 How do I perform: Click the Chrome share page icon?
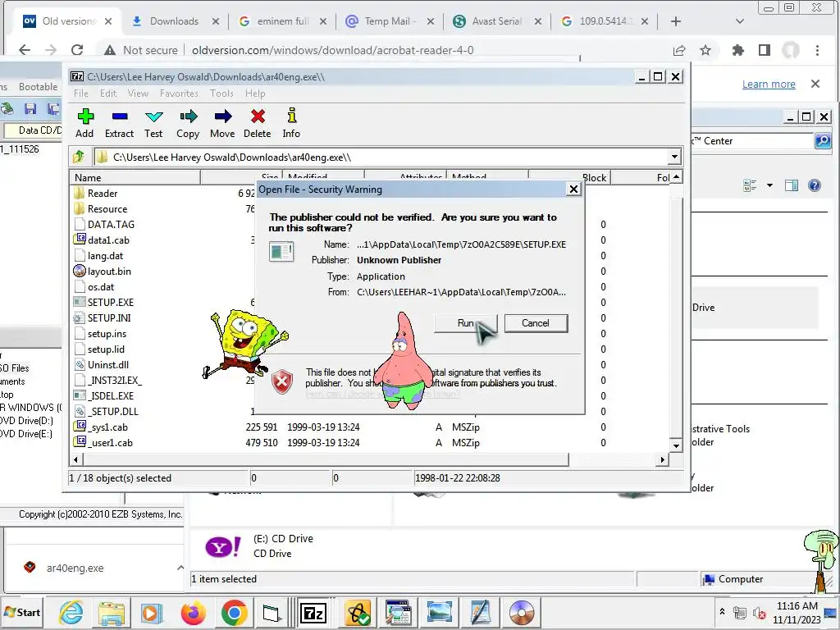pyautogui.click(x=678, y=50)
